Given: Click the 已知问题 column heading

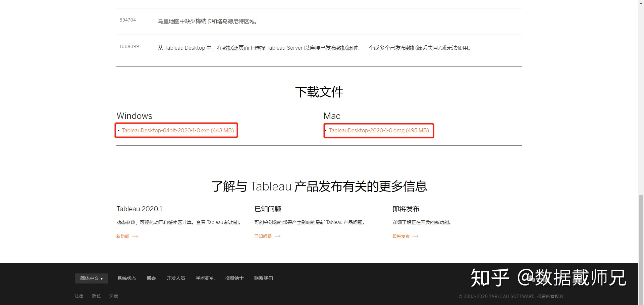Looking at the screenshot, I should coord(268,209).
